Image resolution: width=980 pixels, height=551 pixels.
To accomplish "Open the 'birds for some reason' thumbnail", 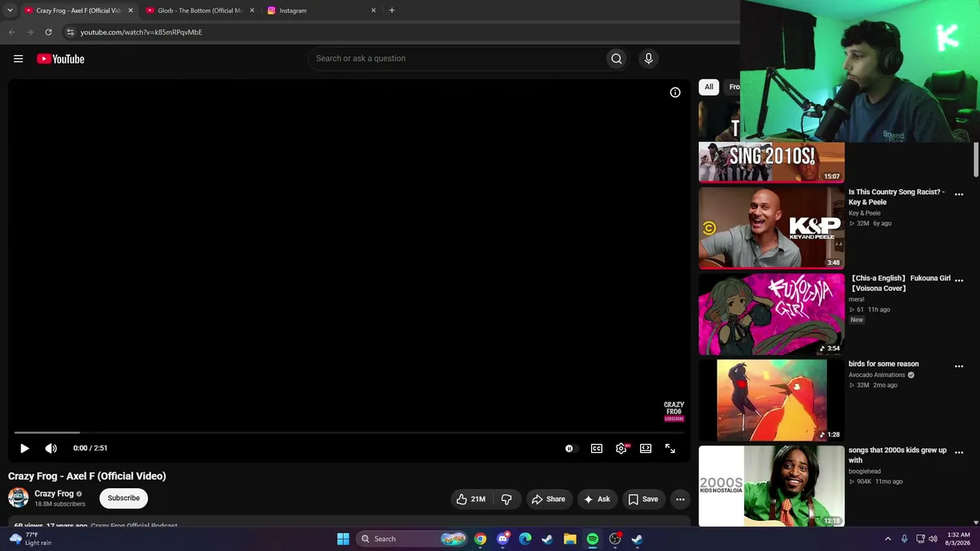I will click(772, 400).
